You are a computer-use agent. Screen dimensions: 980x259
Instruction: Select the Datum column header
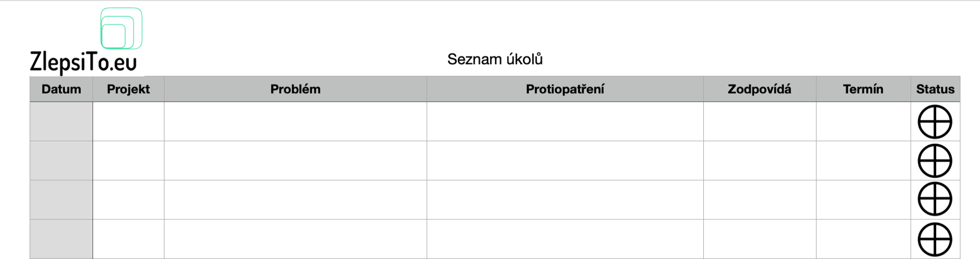pyautogui.click(x=61, y=89)
